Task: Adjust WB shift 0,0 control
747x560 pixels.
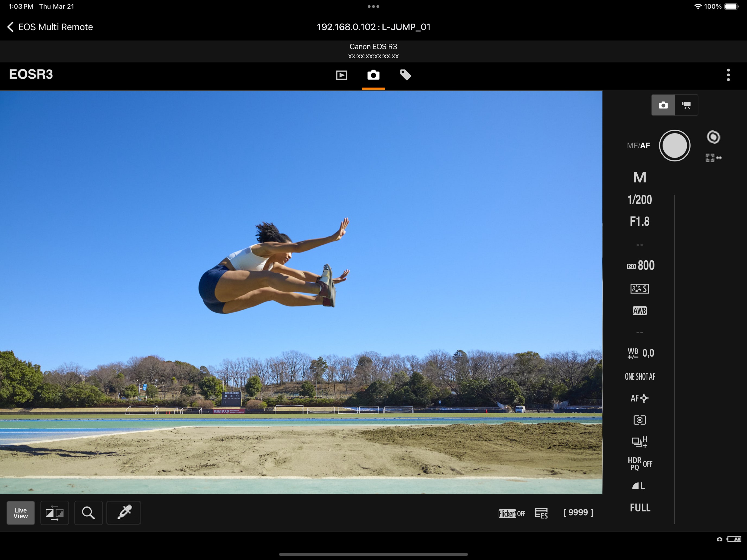Action: click(640, 353)
